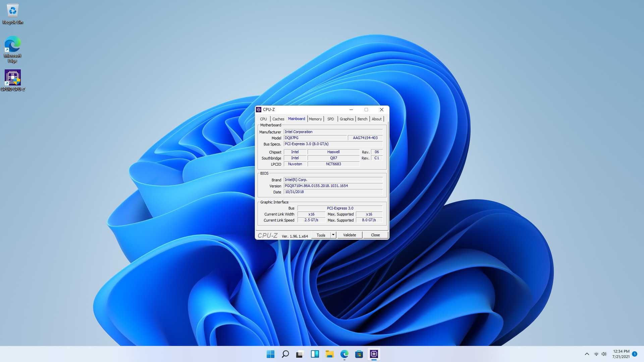Select the Graphics tab
Image resolution: width=644 pixels, height=362 pixels.
(x=346, y=118)
